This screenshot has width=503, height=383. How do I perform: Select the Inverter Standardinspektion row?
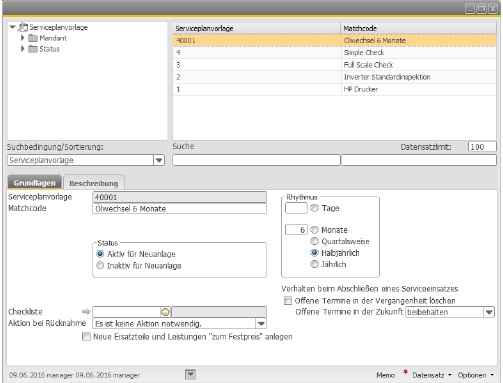334,77
